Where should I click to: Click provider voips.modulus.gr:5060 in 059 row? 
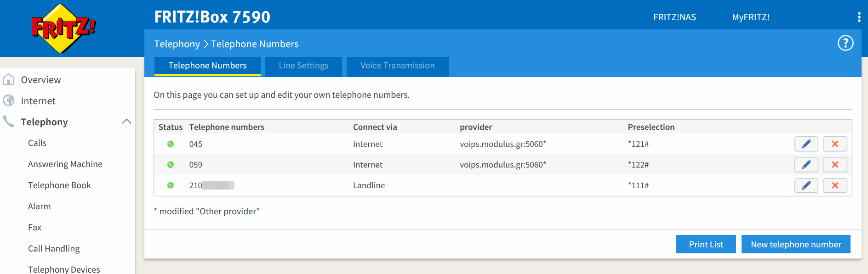click(x=503, y=165)
